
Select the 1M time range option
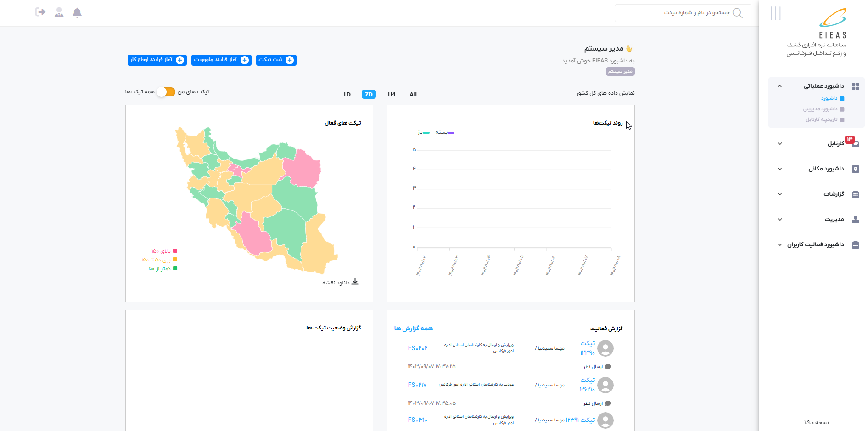tap(391, 95)
